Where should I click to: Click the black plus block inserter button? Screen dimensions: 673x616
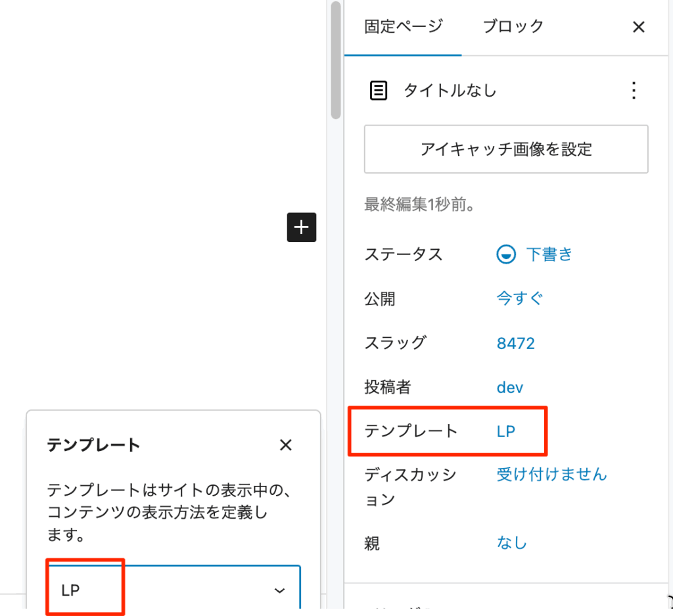(302, 227)
